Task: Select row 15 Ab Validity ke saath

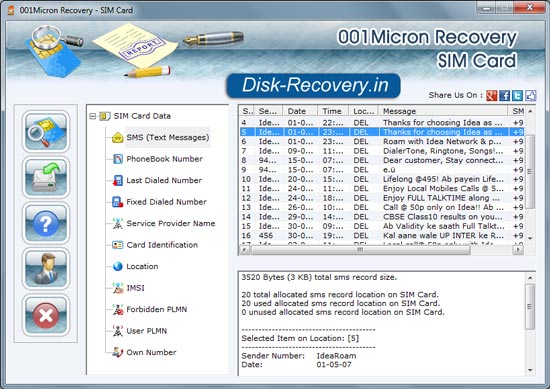Action: [x=382, y=226]
